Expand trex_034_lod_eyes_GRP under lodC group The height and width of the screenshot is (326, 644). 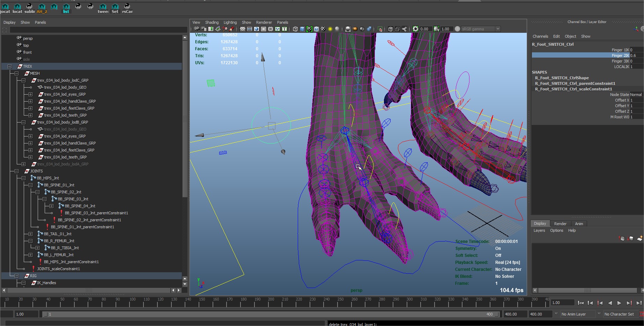(x=30, y=94)
